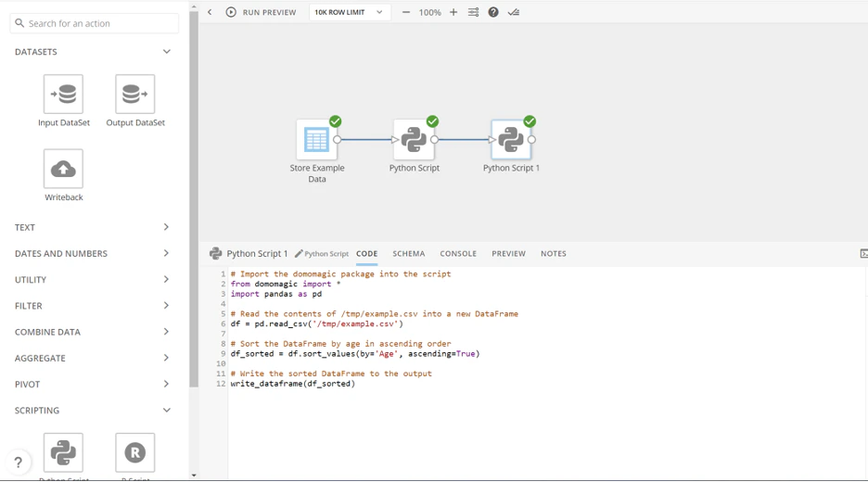Image resolution: width=868 pixels, height=482 pixels.
Task: Click comment 'Read the contents of /tmp/example.csv'
Action: (x=375, y=314)
